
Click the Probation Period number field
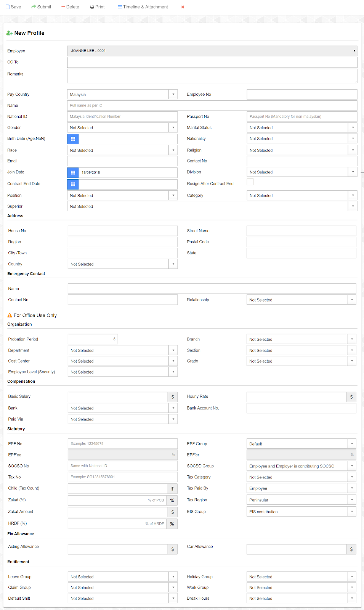click(93, 339)
